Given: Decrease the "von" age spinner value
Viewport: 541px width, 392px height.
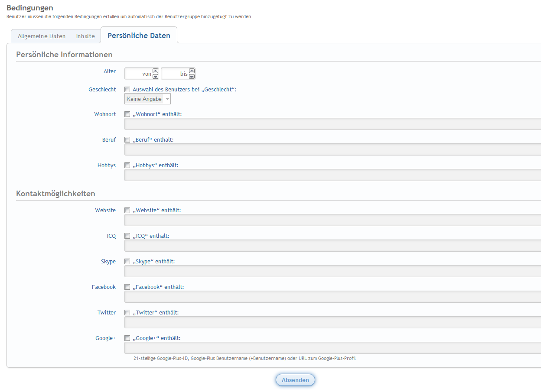Looking at the screenshot, I should point(156,77).
